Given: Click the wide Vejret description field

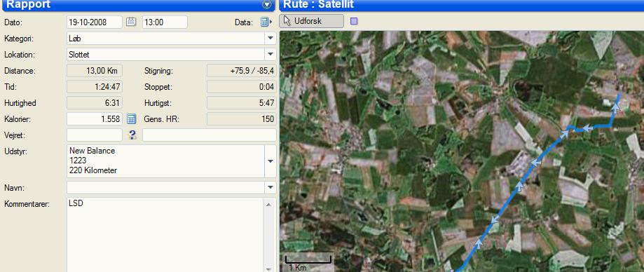Looking at the screenshot, I should (209, 135).
